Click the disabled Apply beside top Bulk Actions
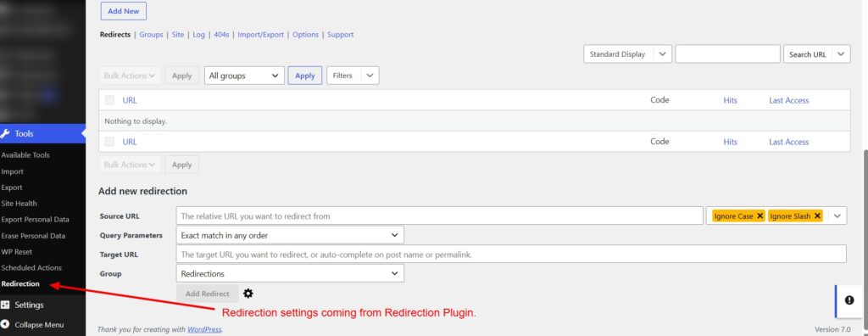868x336 pixels. pyautogui.click(x=181, y=76)
